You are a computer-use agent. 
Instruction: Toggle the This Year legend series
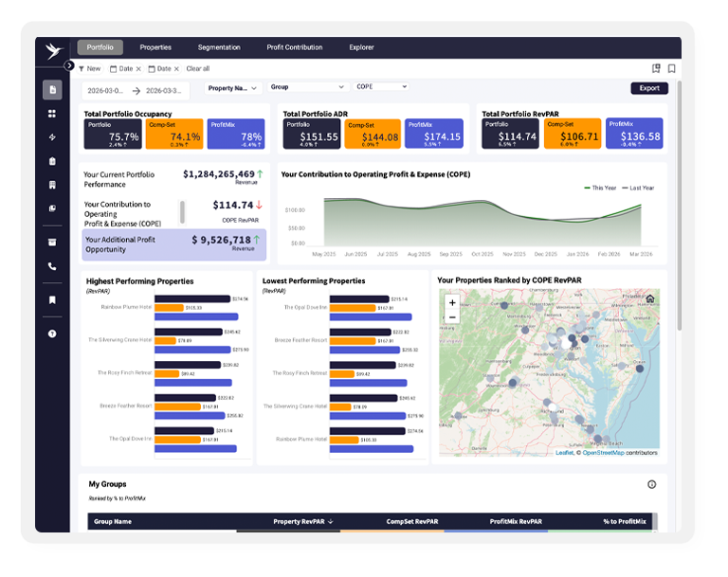pyautogui.click(x=600, y=188)
